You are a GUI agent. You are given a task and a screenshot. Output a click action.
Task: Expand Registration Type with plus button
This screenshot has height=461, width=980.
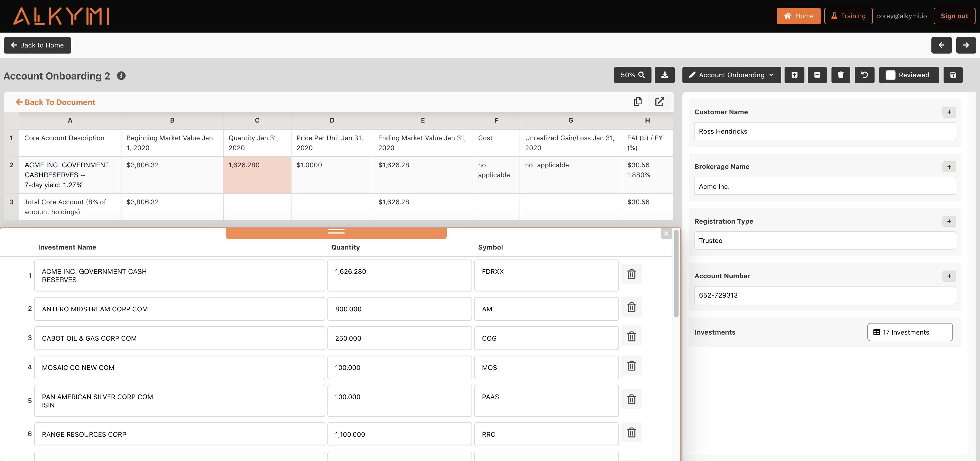pos(949,221)
